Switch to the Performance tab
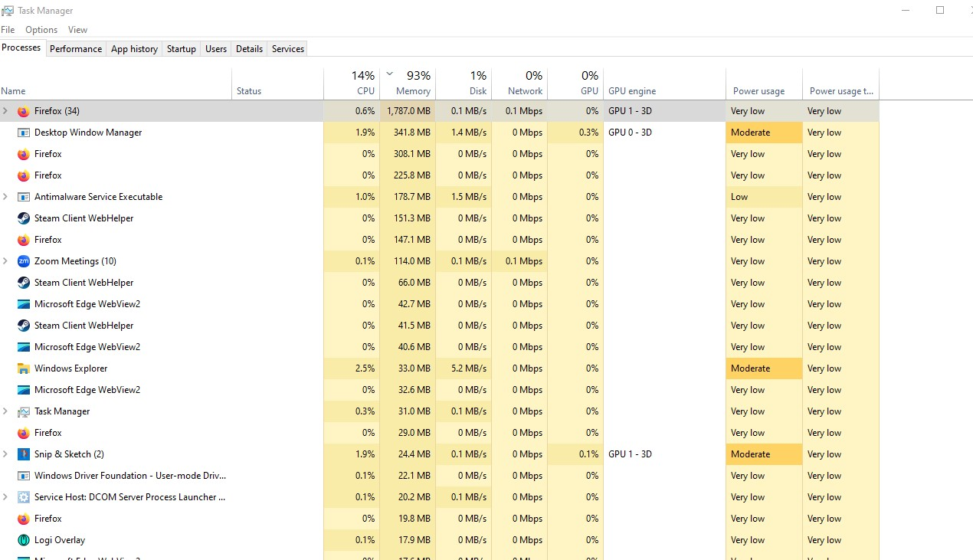973x560 pixels. 76,49
